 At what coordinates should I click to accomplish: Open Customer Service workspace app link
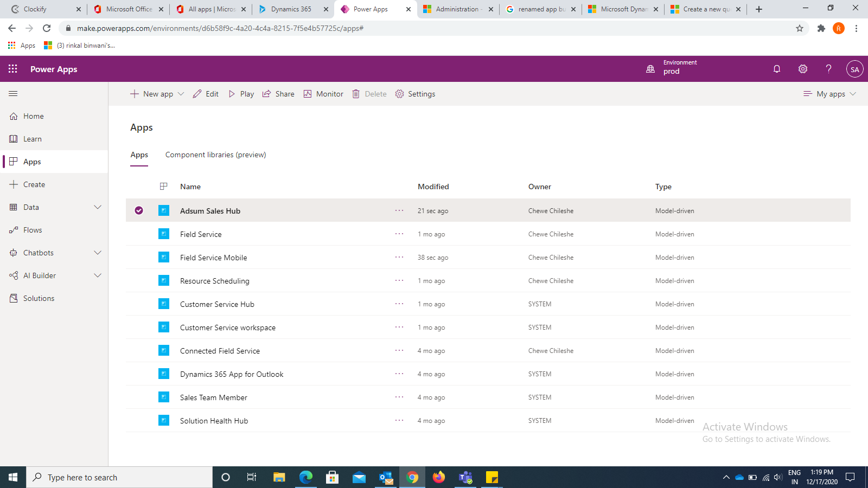[228, 328]
